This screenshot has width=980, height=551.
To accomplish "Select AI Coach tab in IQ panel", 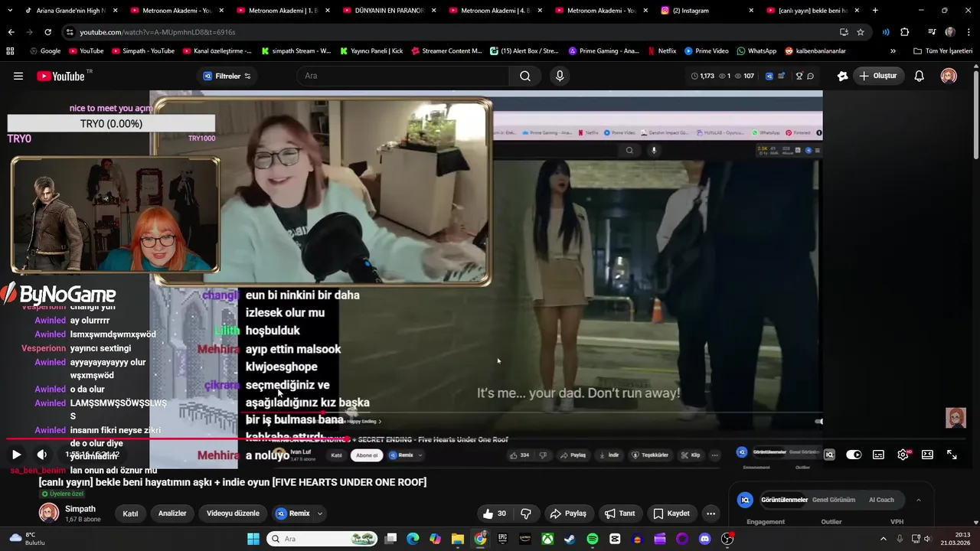I will tap(881, 500).
